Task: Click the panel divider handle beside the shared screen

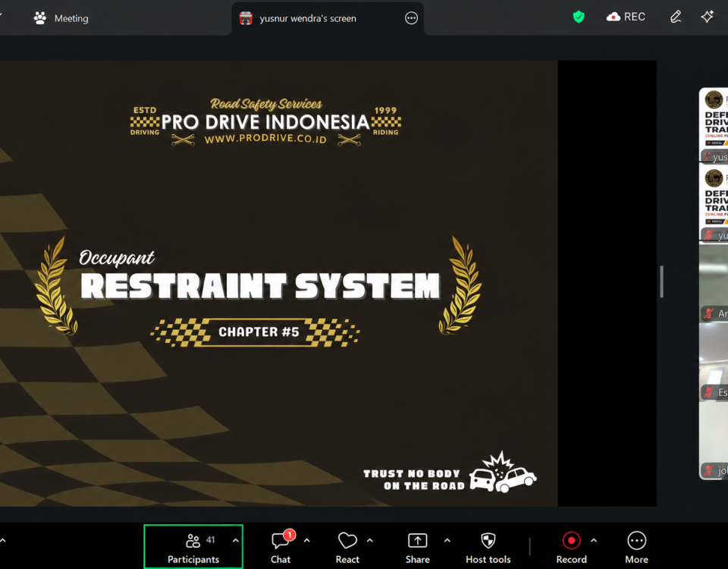Action: [661, 281]
